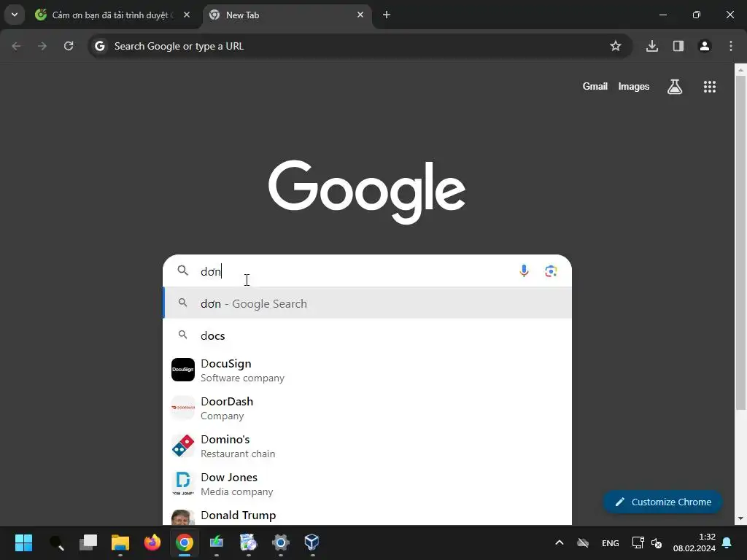This screenshot has height=560, width=747.
Task: Click the DocuSign logo thumbnail
Action: pyautogui.click(x=183, y=370)
